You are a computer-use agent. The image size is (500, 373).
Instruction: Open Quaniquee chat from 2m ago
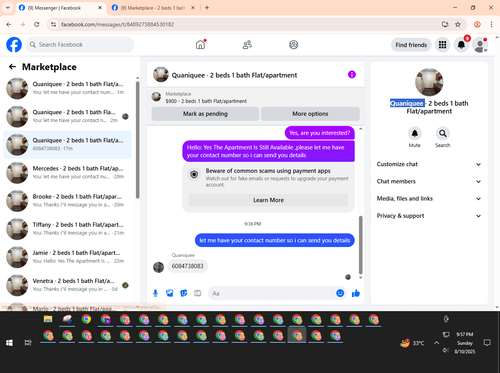[67, 116]
